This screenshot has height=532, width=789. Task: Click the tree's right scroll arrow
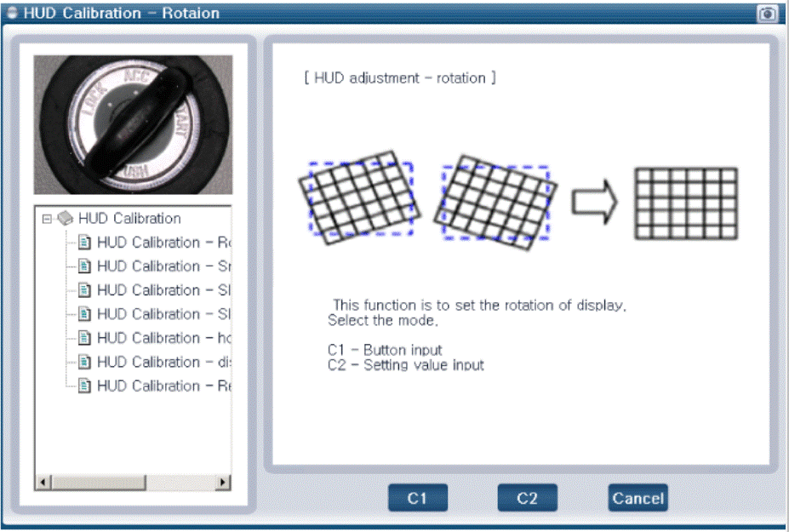click(223, 482)
